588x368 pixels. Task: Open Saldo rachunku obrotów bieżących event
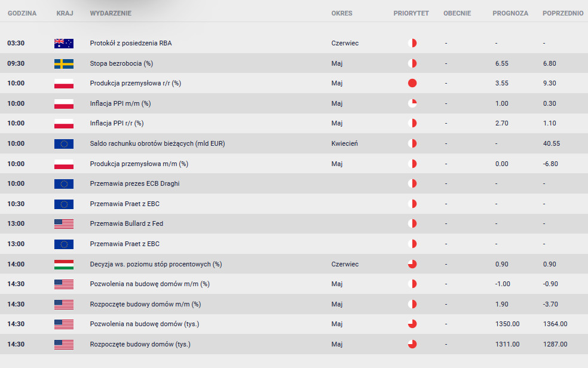[x=158, y=143]
